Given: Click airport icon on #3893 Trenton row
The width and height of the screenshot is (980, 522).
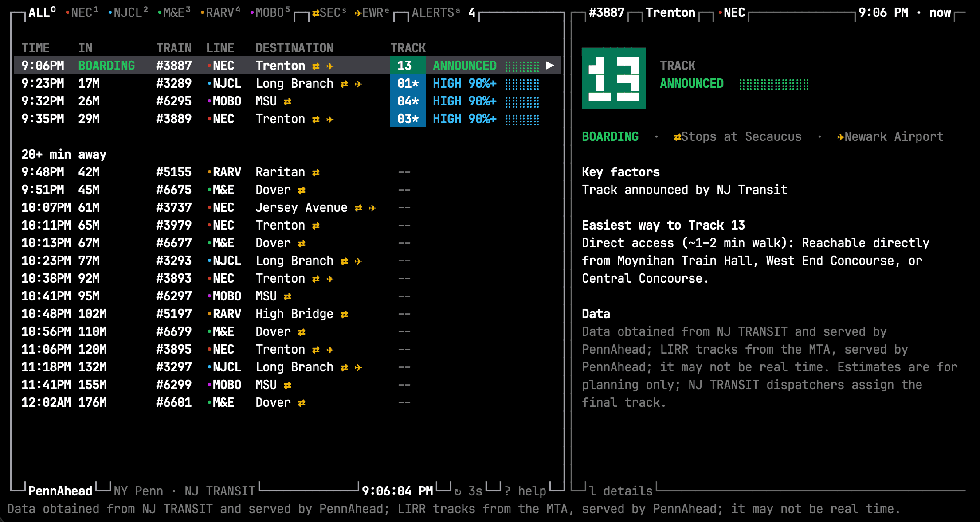Looking at the screenshot, I should (330, 279).
